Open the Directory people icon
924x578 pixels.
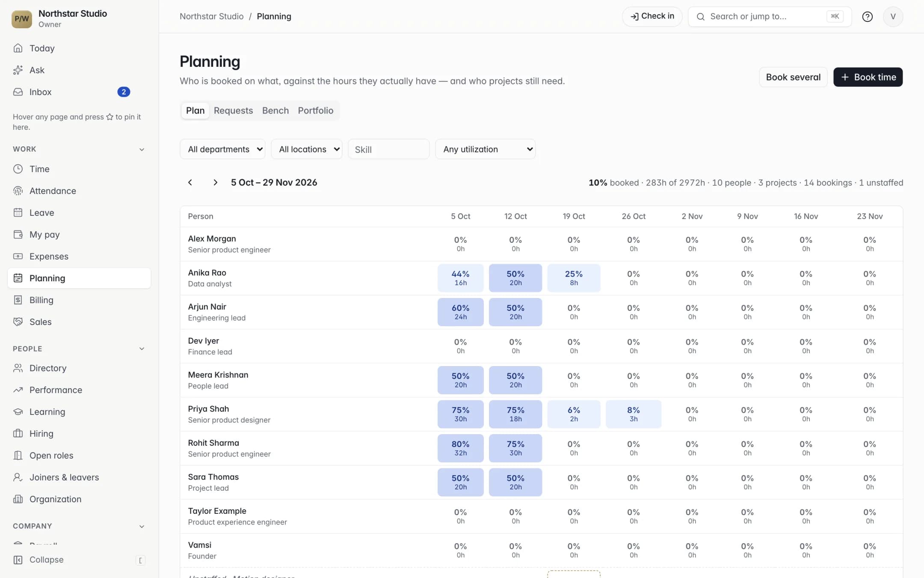(x=18, y=368)
